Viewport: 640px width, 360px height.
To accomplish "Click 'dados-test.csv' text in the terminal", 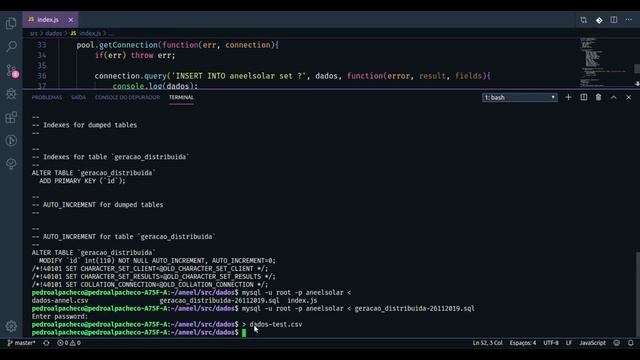I will pyautogui.click(x=276, y=324).
